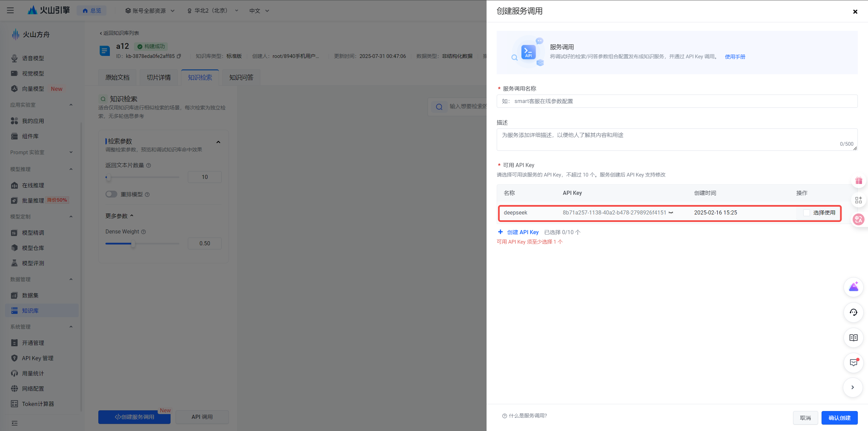Click the Dense Weight value 0.50 field

point(205,243)
